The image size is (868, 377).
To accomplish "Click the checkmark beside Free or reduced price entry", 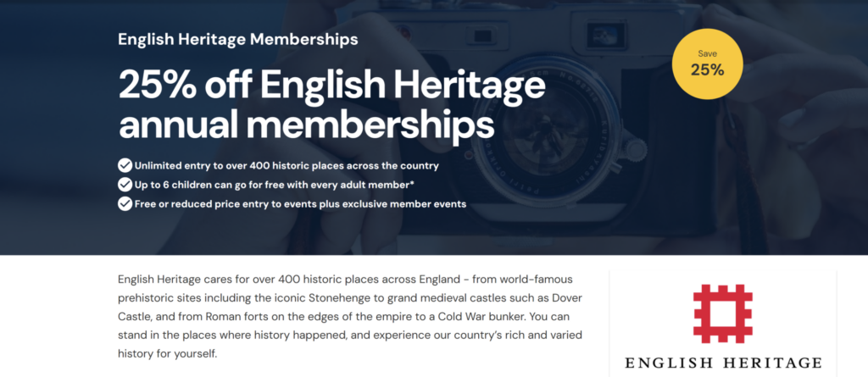I will coord(125,203).
